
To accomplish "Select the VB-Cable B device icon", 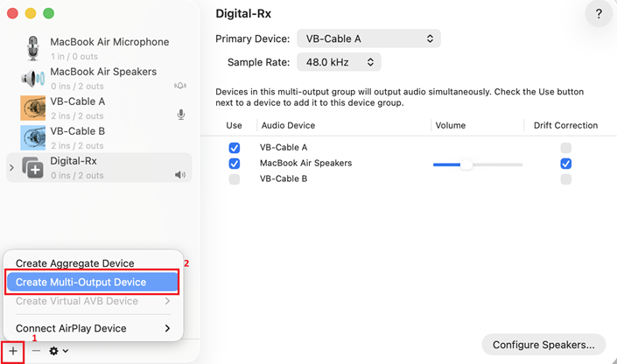I will [33, 137].
